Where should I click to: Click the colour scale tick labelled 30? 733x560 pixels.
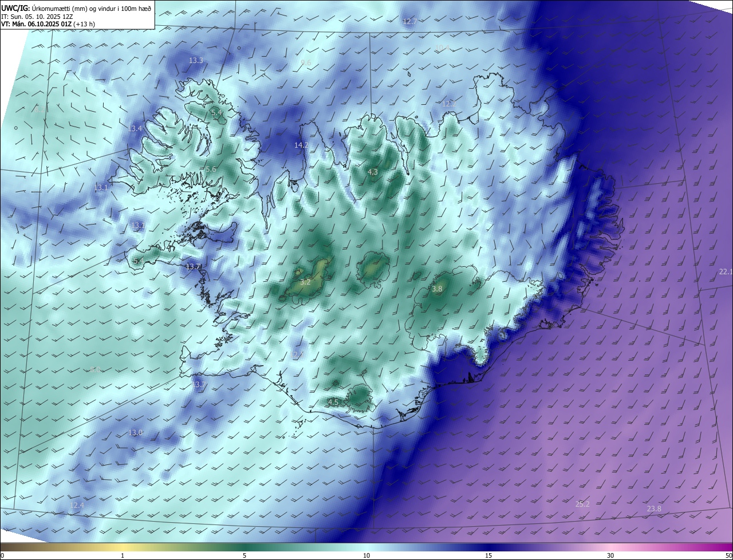[610, 555]
